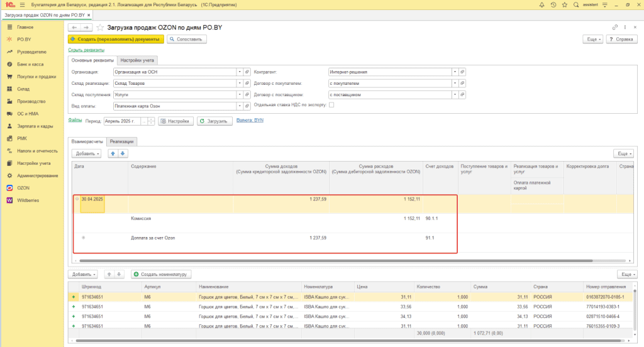Open Добавить dropdown in Взаиморасчеты table
This screenshot has width=644, height=347.
87,153
